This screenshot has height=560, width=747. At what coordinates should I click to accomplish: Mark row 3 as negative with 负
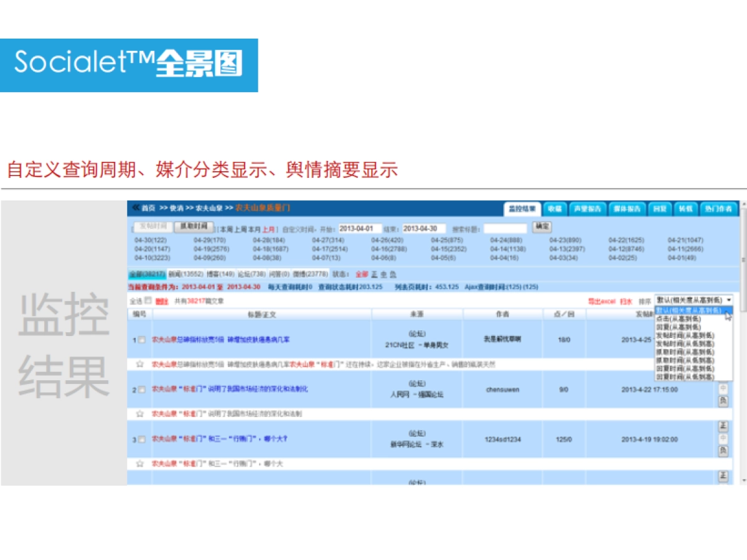pyautogui.click(x=723, y=450)
